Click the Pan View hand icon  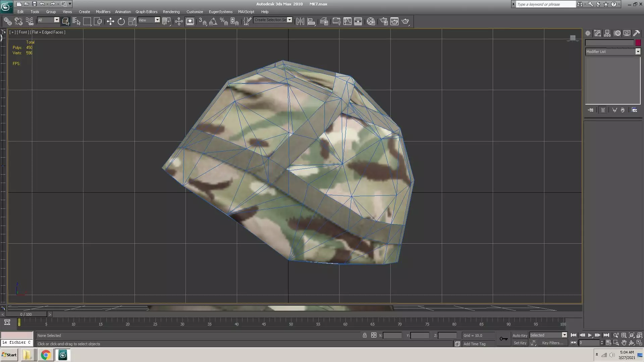coord(624,343)
